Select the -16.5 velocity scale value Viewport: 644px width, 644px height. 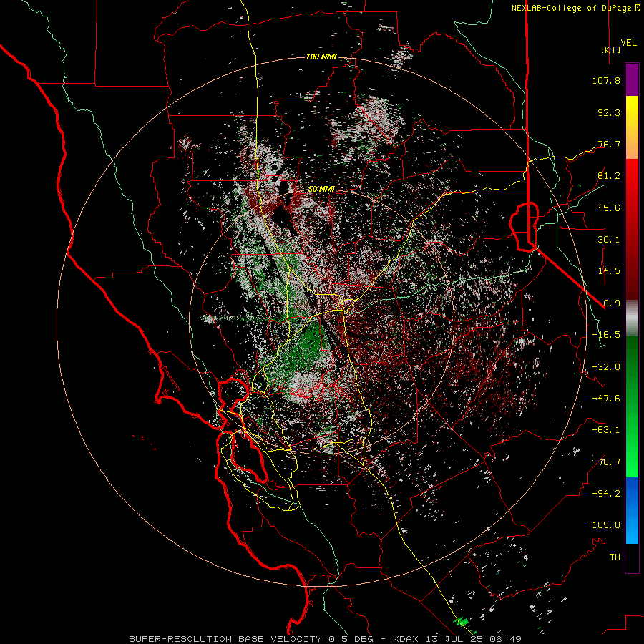606,335
